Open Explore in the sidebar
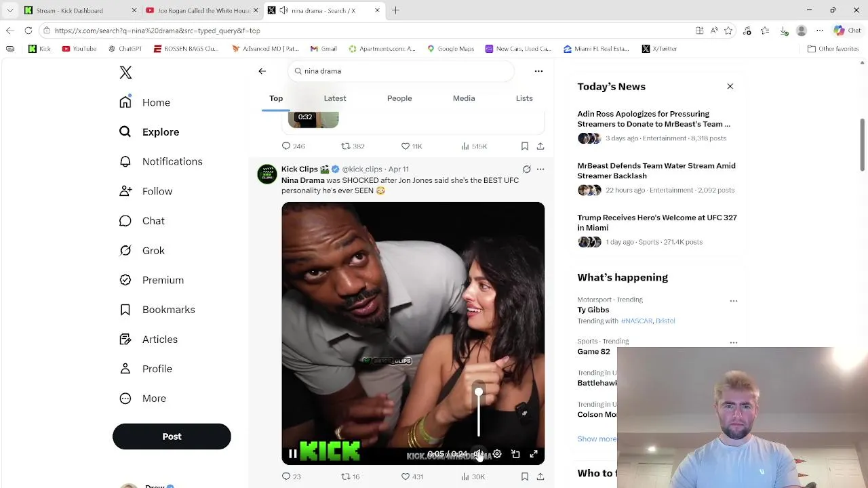This screenshot has height=488, width=868. pos(149,132)
